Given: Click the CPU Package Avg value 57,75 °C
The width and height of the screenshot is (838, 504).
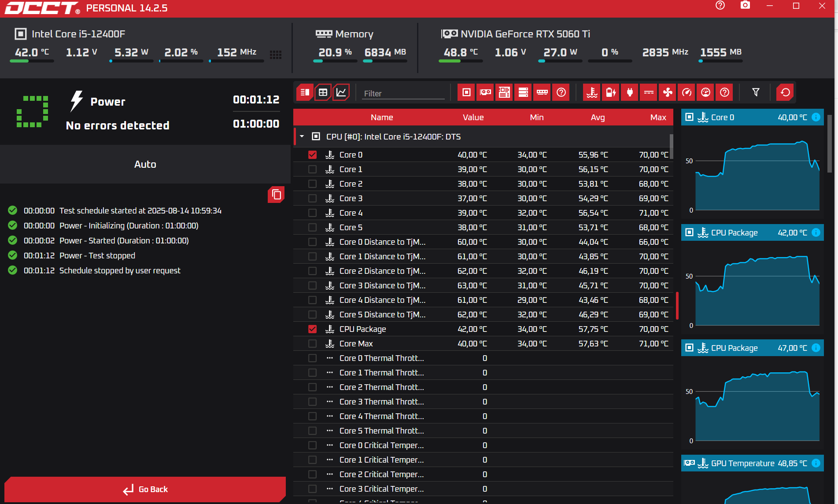Looking at the screenshot, I should pyautogui.click(x=593, y=329).
